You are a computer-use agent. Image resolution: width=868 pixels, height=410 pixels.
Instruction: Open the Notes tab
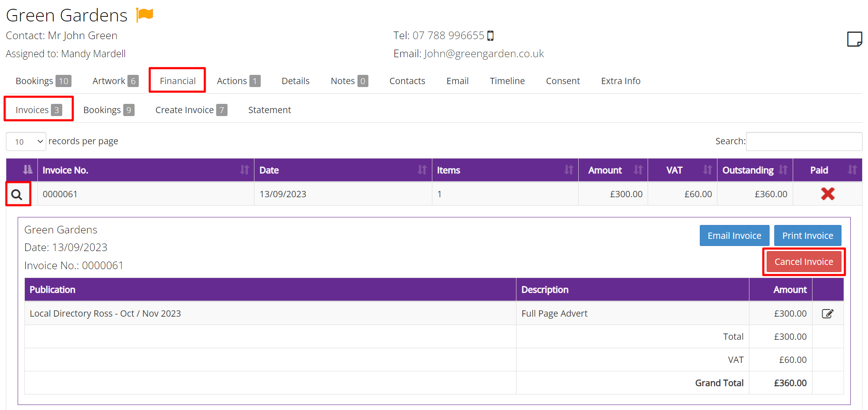click(x=349, y=81)
